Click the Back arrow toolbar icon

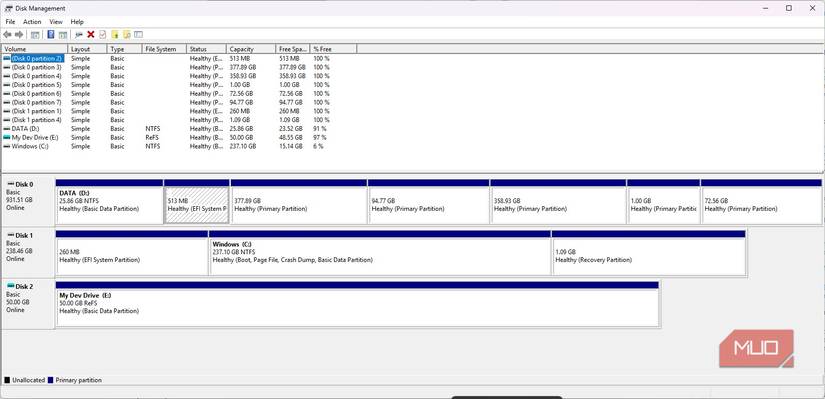(x=7, y=35)
